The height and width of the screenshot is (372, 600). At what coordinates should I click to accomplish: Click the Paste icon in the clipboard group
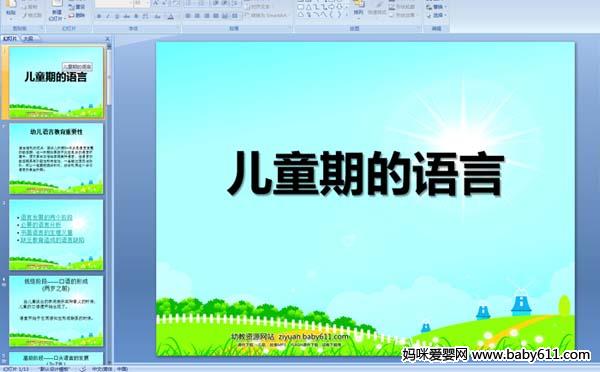(x=11, y=8)
